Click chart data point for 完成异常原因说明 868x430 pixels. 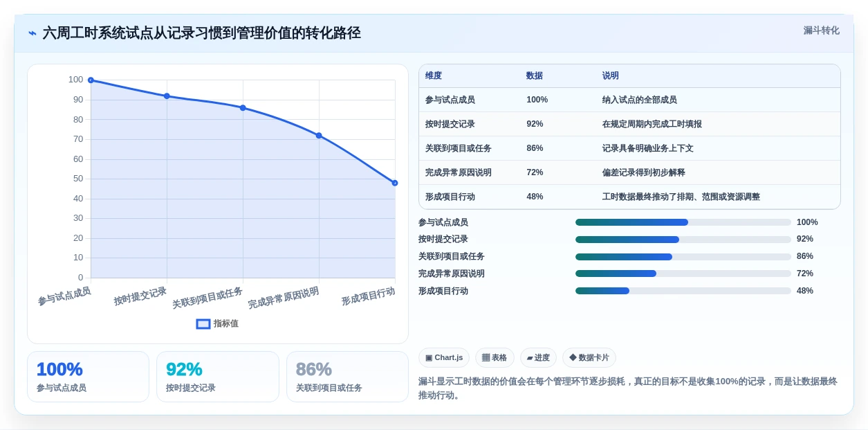pyautogui.click(x=319, y=136)
